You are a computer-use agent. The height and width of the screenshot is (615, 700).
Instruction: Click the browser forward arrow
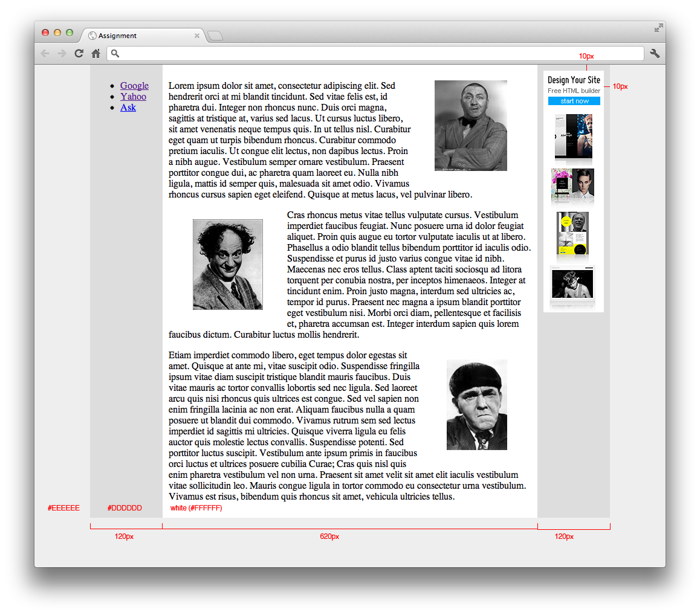[62, 54]
